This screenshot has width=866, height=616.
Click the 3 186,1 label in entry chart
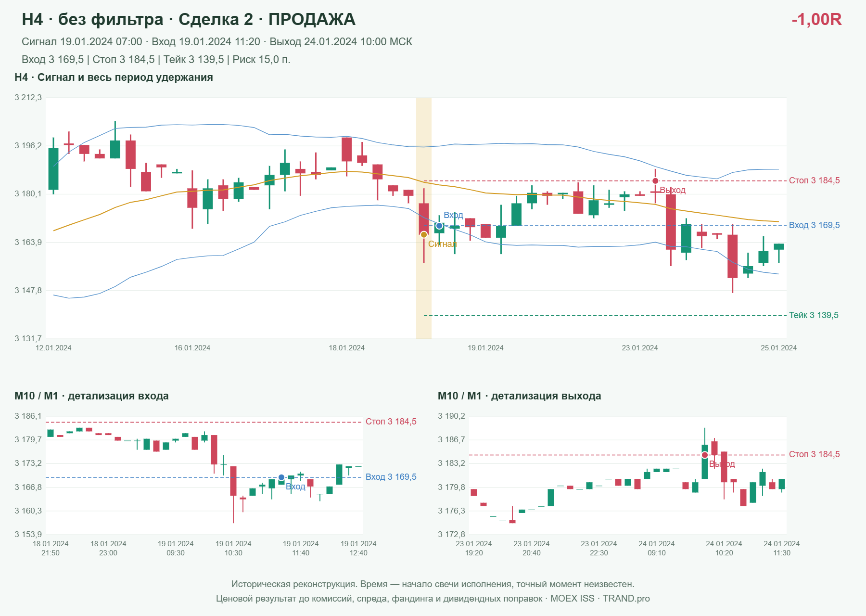(28, 416)
